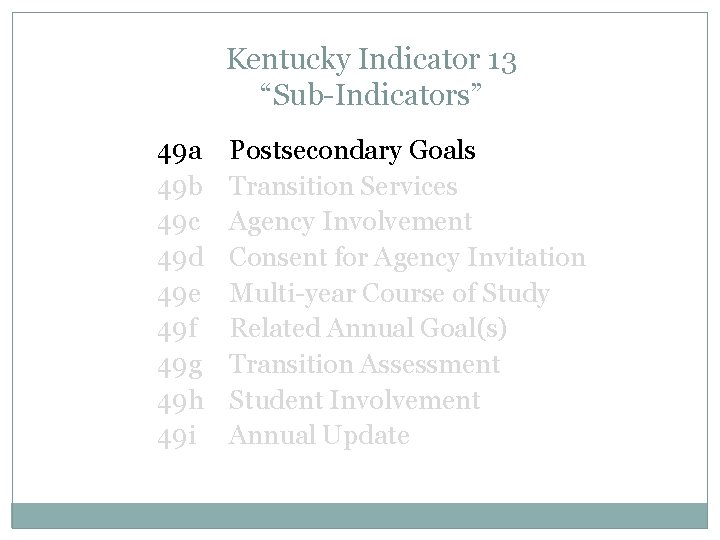
Task: Click 'Consent for Agency Invitation' text
Action: coord(407,258)
